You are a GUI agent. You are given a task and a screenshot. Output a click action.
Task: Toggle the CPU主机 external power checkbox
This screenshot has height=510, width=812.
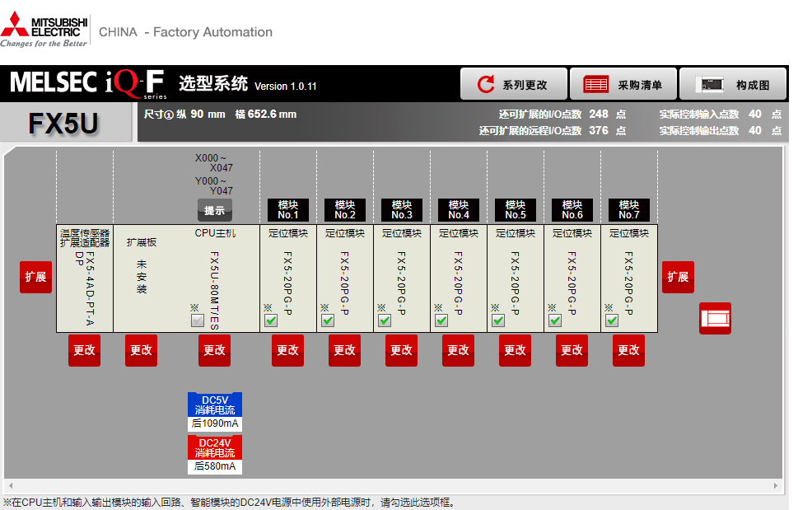pos(198,321)
